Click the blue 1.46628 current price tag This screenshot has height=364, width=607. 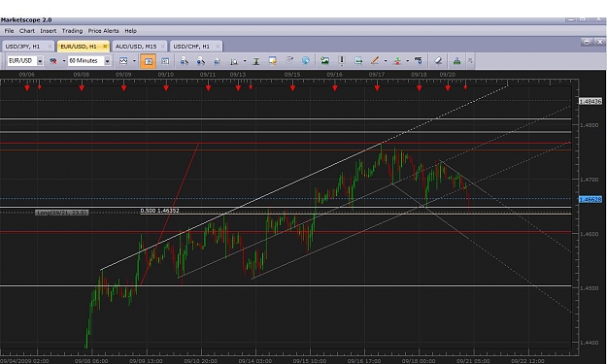point(590,200)
